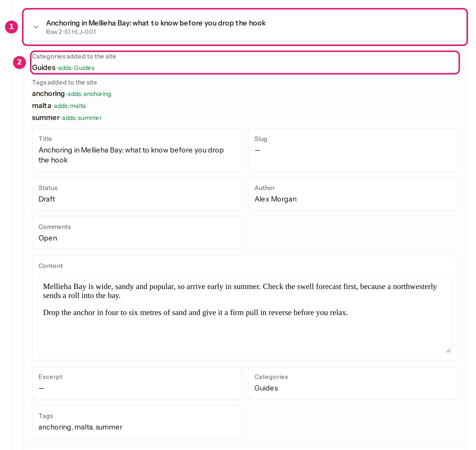Click the green "adds: Guides" note

click(76, 68)
